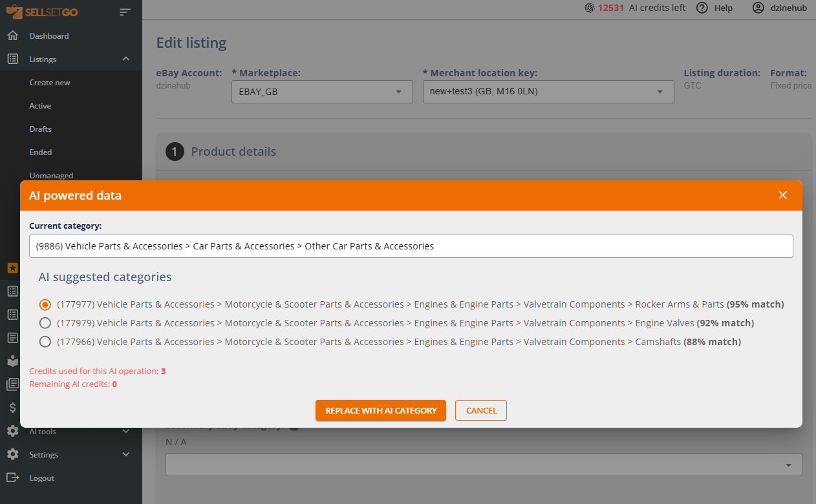This screenshot has width=816, height=504.
Task: Click the book reader sidebar icon
Action: 12,361
